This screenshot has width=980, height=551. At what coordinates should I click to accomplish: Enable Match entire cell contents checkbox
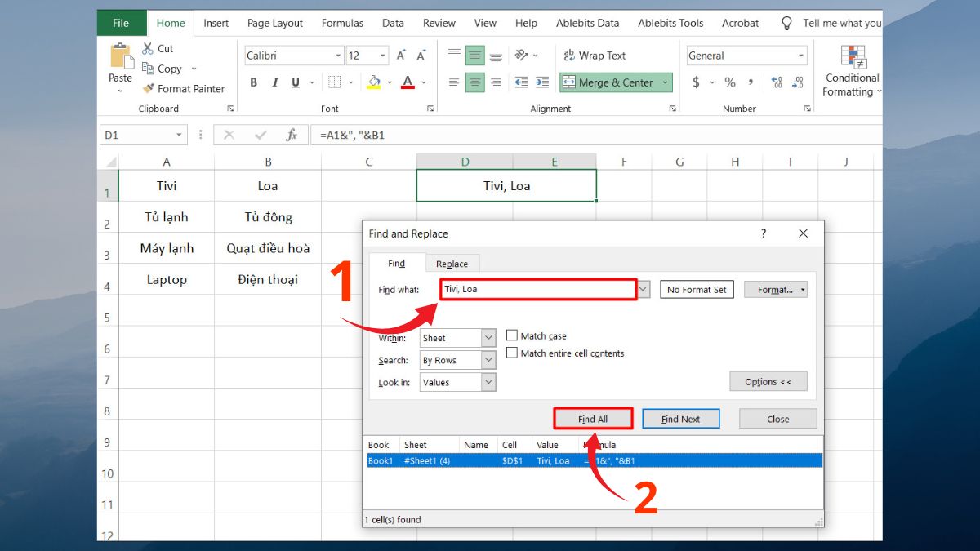click(512, 353)
